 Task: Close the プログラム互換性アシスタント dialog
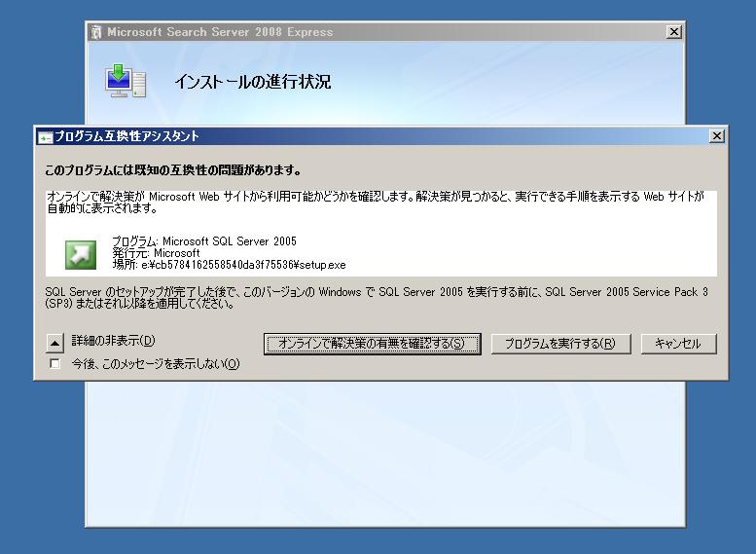[x=716, y=136]
